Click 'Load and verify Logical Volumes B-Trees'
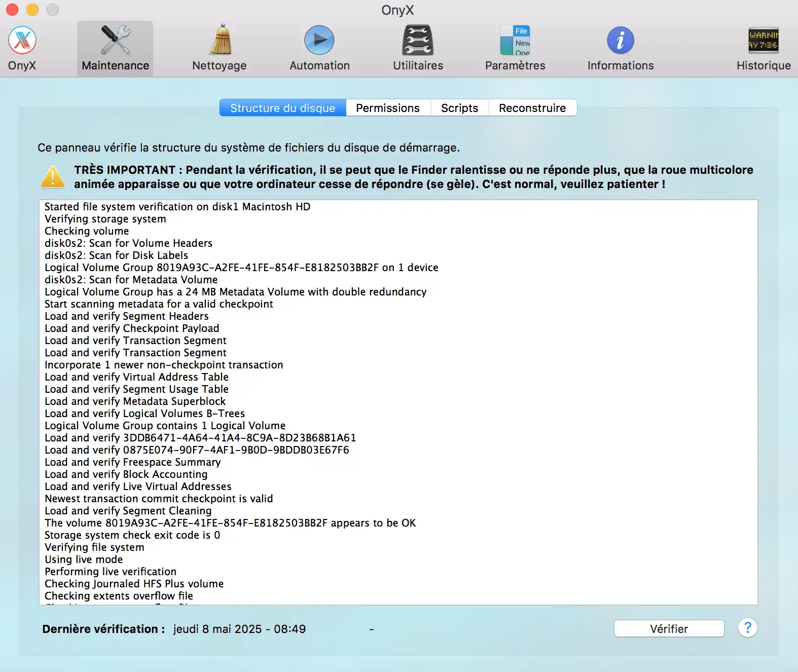The height and width of the screenshot is (672, 798). point(145,414)
